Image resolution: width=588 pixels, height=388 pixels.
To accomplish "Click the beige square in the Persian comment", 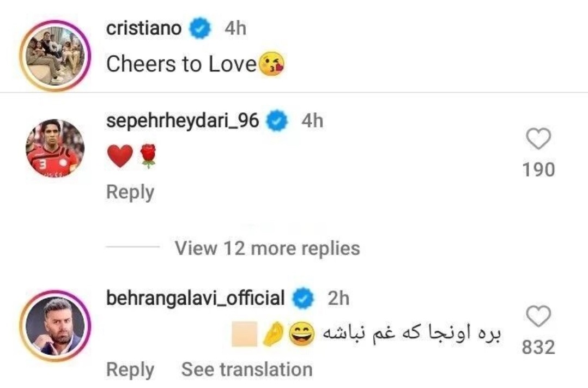I will tap(245, 334).
